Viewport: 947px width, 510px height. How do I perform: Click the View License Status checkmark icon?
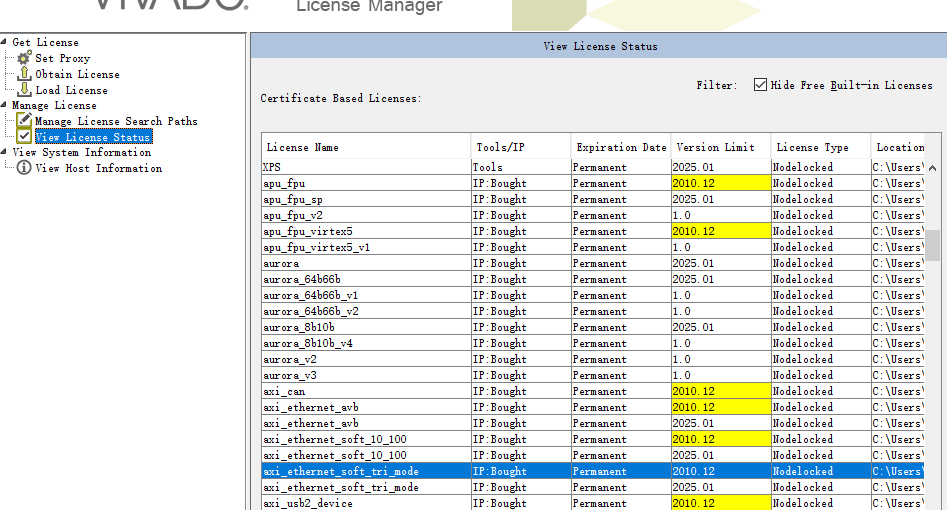[24, 137]
